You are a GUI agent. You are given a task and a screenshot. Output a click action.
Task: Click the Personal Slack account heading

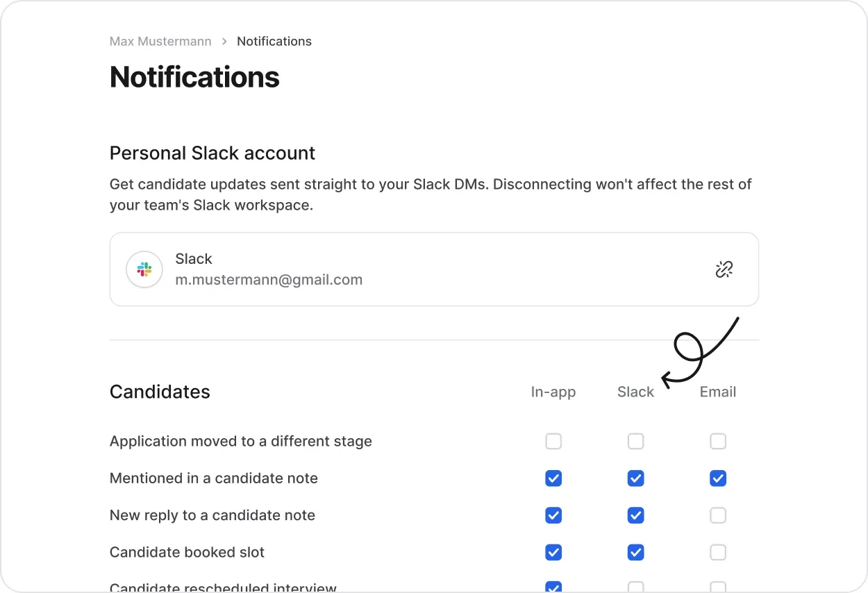(212, 153)
